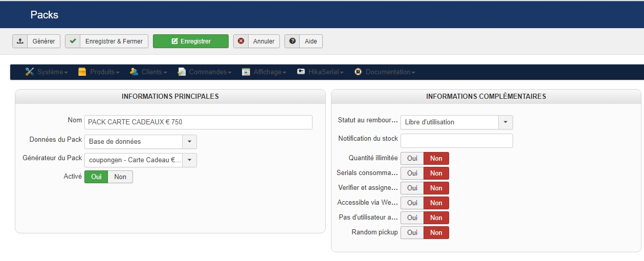
Task: Open the Affichage menu
Action: click(x=264, y=72)
